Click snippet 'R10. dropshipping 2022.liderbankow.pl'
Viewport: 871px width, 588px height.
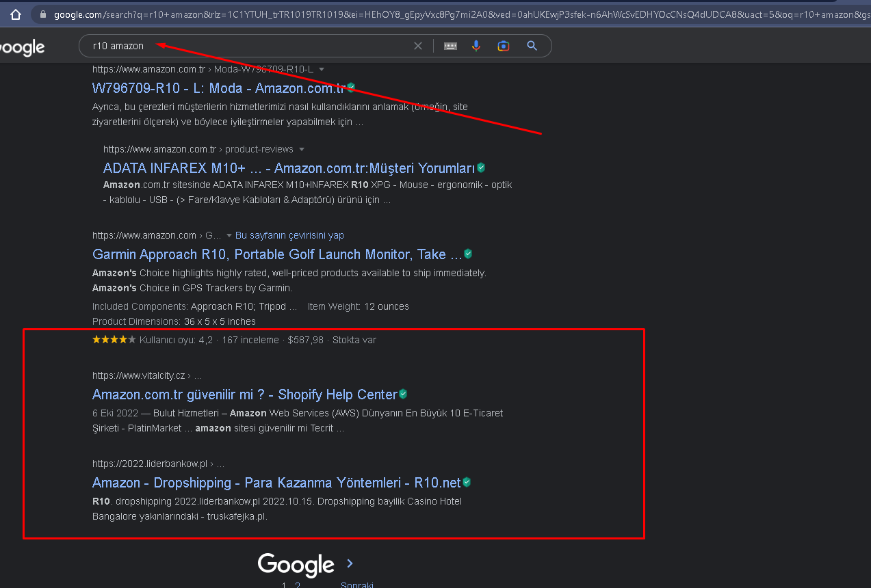coord(277,509)
